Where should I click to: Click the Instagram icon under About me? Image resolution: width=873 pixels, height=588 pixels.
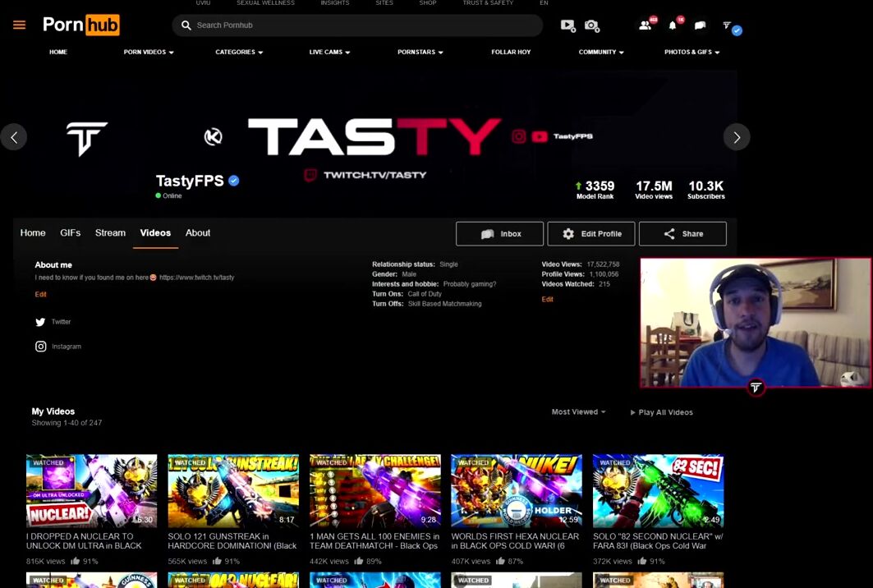[x=40, y=347]
